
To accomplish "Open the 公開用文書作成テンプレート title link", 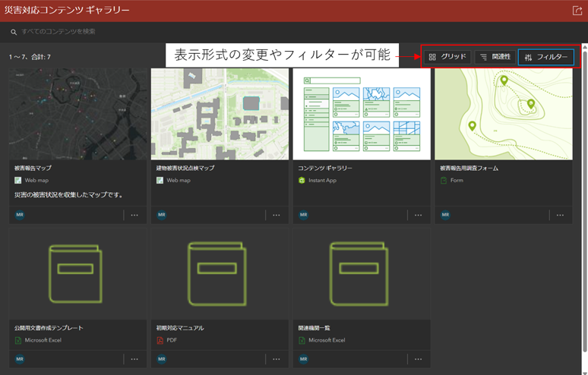I will point(49,328).
